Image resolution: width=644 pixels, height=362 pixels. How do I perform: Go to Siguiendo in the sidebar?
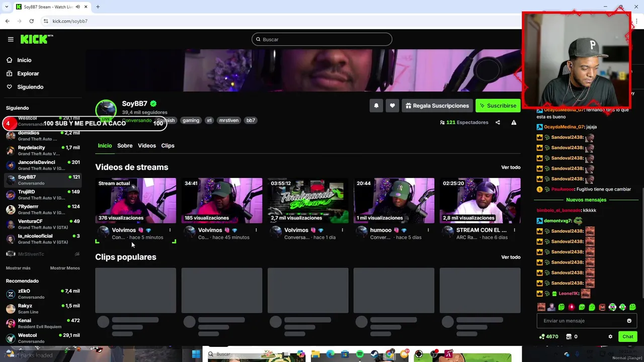tap(30, 87)
